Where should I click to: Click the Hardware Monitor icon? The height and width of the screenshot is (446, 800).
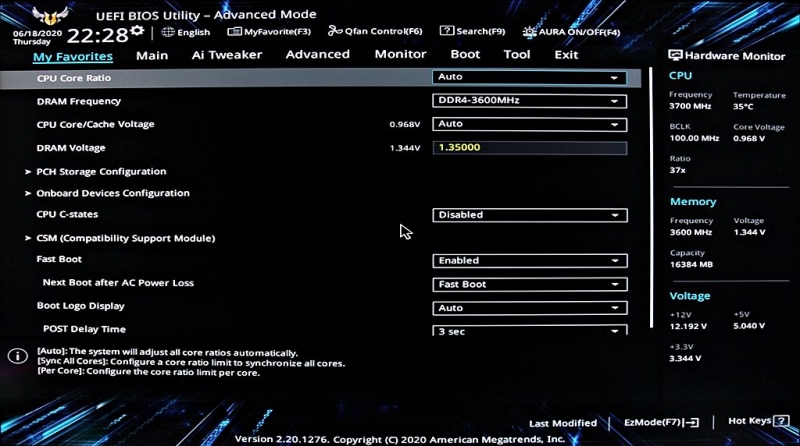[675, 55]
